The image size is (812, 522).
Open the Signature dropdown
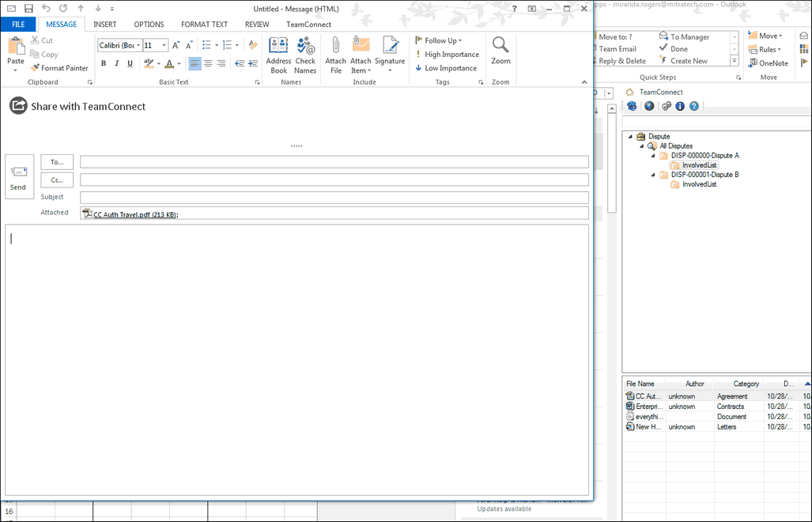[390, 55]
